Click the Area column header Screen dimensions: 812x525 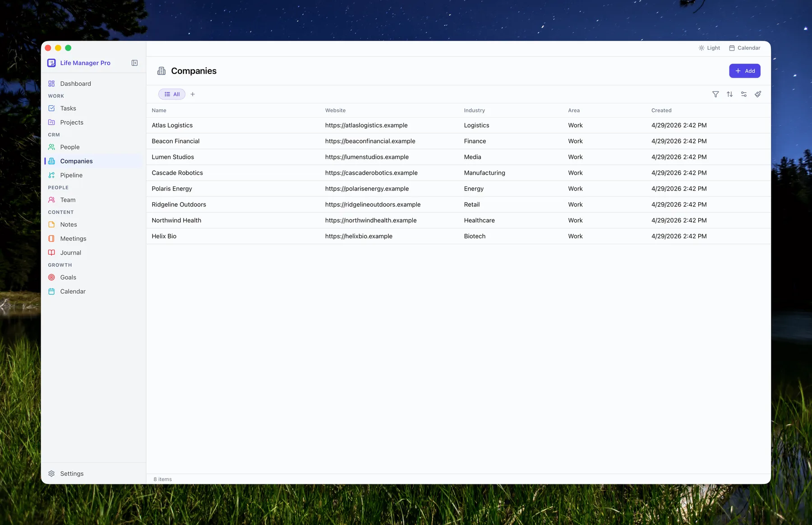(574, 110)
